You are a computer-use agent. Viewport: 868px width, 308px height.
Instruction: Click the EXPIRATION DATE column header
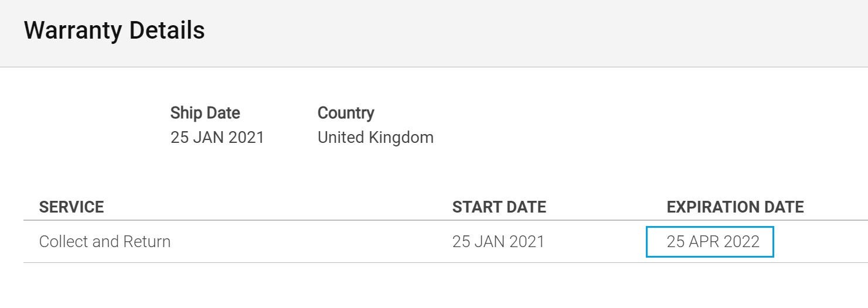[x=735, y=207]
